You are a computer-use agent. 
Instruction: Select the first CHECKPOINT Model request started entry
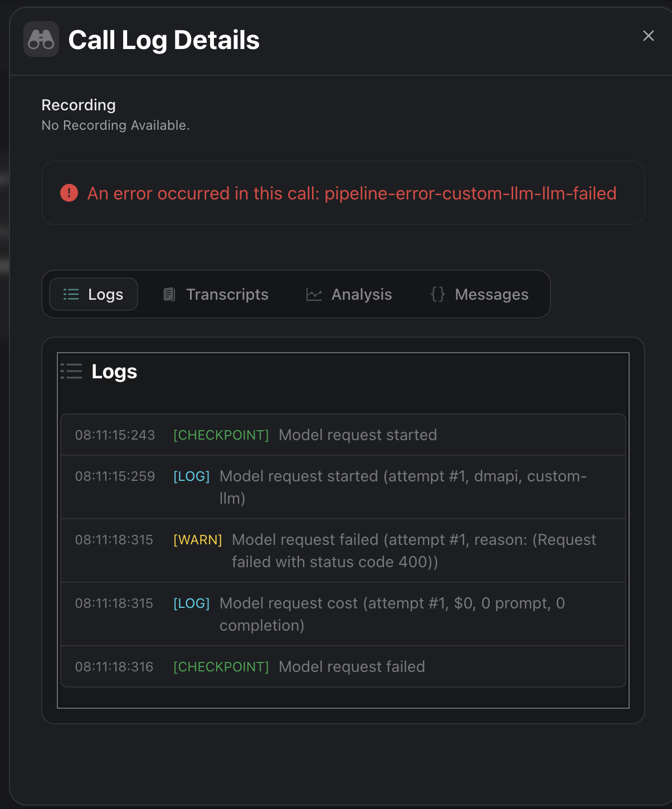[343, 435]
